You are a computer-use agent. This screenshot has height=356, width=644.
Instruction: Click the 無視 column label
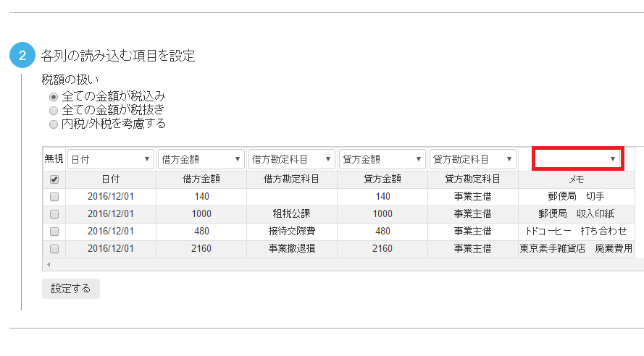[x=54, y=158]
